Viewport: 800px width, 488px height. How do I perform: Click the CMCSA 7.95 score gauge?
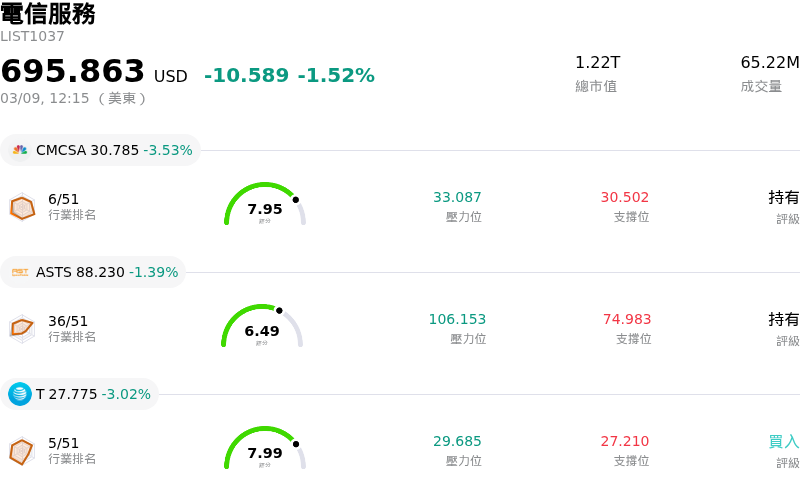264,205
